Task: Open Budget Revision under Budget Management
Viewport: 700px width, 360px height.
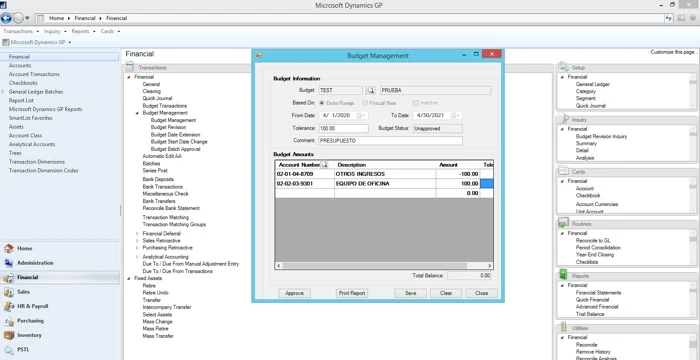Action: [169, 127]
